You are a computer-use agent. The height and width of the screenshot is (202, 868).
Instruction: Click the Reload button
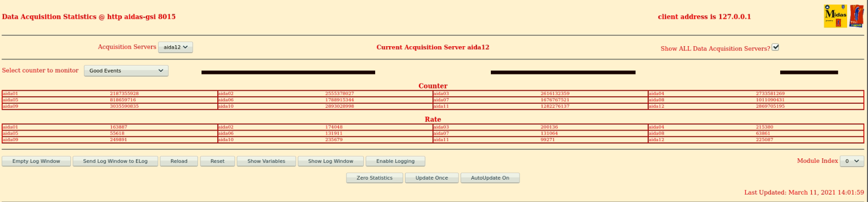(x=179, y=161)
